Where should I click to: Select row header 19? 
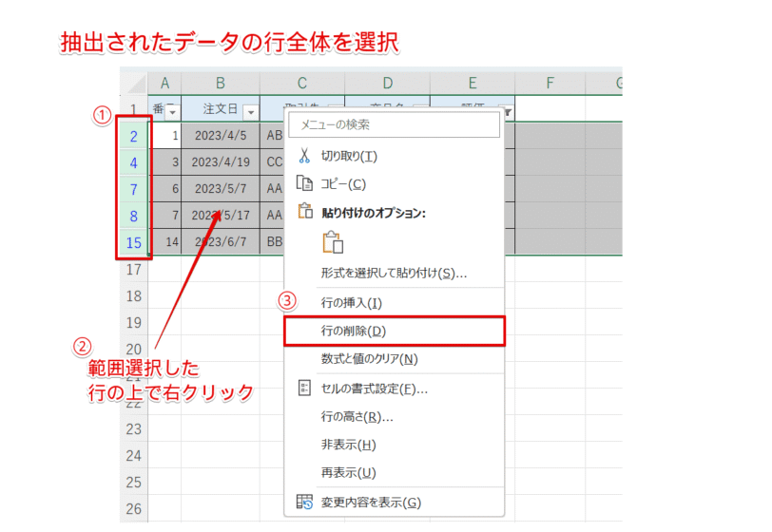tap(133, 322)
